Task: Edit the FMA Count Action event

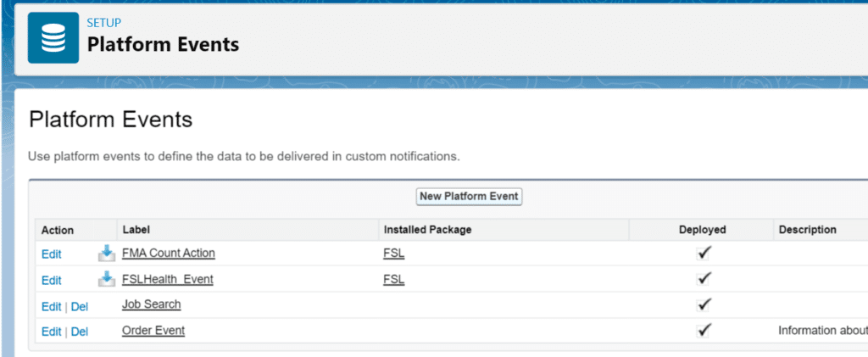Action: click(51, 254)
